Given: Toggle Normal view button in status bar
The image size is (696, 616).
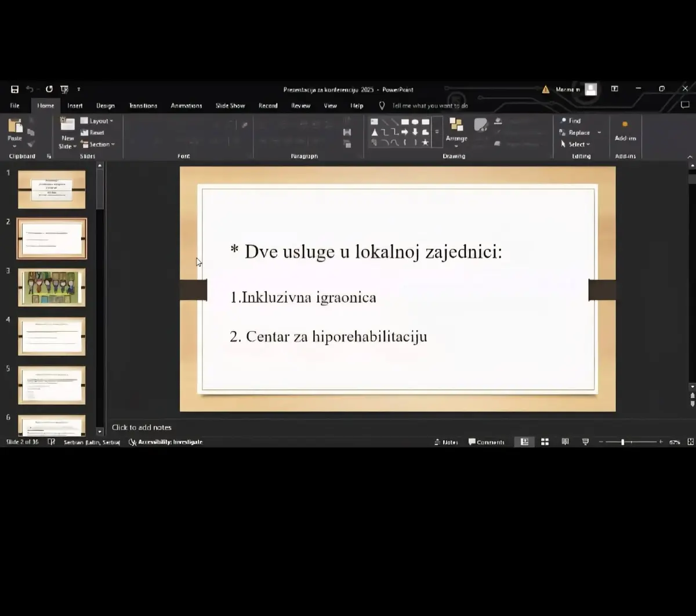Looking at the screenshot, I should [524, 442].
